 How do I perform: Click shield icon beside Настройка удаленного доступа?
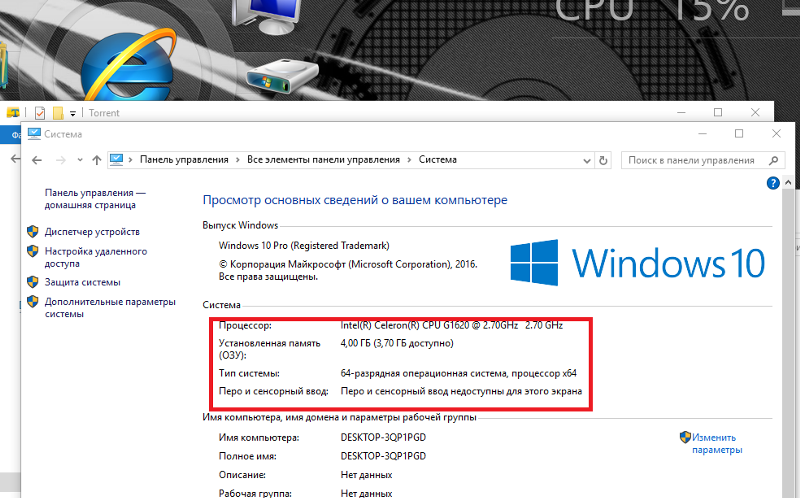33,251
